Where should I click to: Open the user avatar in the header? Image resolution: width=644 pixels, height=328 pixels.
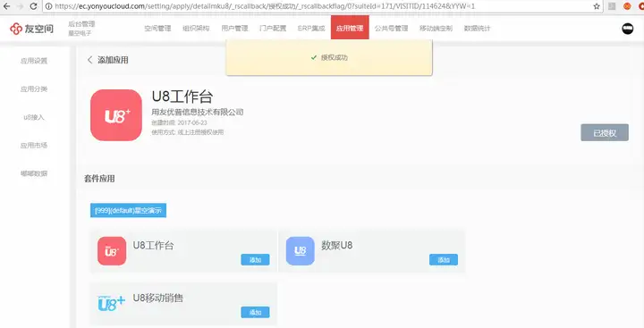point(628,29)
